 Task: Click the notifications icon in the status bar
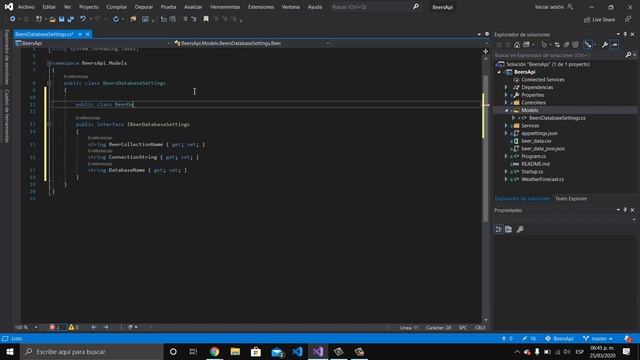(x=628, y=339)
